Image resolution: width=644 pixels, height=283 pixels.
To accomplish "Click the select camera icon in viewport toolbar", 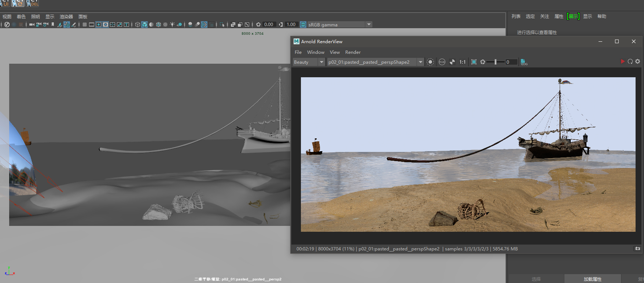I will click(x=32, y=25).
